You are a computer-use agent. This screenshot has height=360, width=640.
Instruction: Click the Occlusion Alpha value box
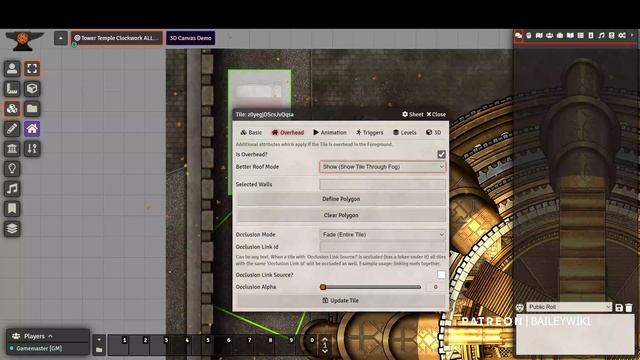click(x=436, y=287)
